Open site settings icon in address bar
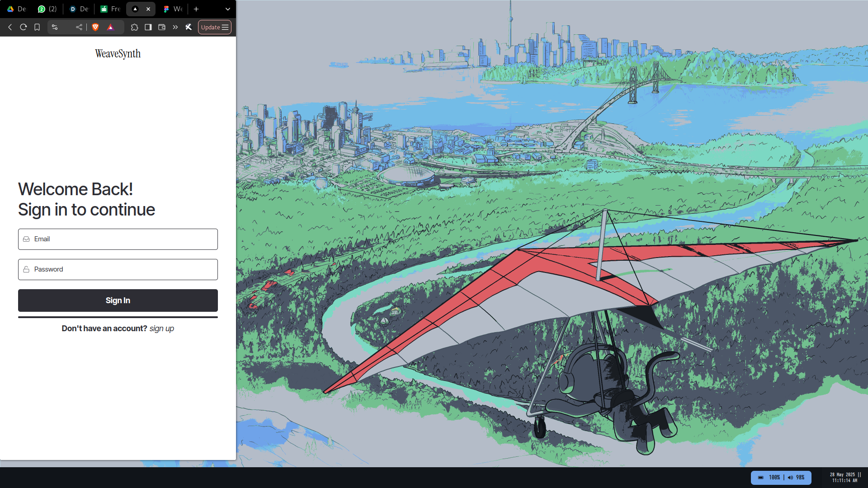Screen dimensions: 868x488 click(x=55, y=27)
